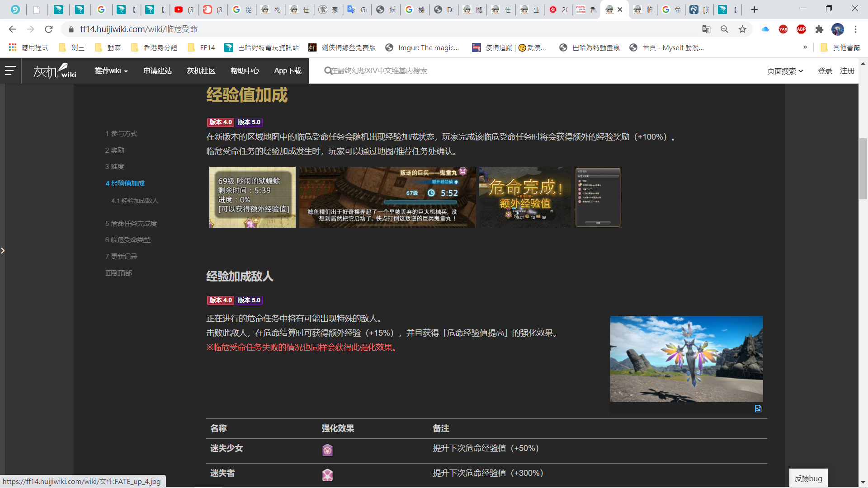
Task: Jump to 2 奖励 in contents
Action: pyautogui.click(x=115, y=150)
